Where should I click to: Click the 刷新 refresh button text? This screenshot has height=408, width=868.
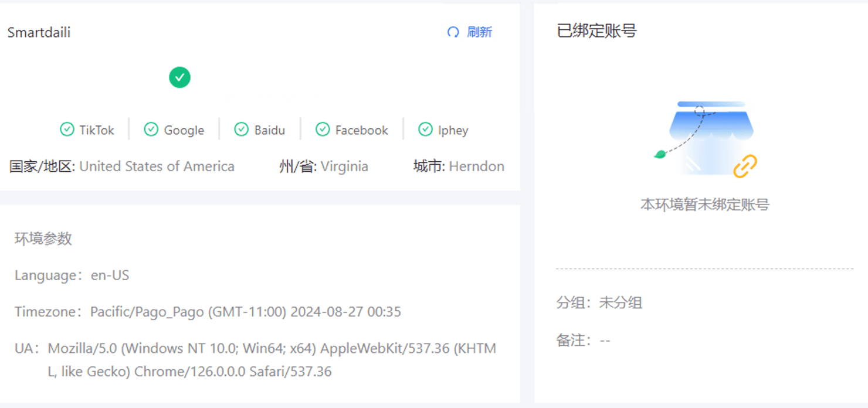point(479,32)
